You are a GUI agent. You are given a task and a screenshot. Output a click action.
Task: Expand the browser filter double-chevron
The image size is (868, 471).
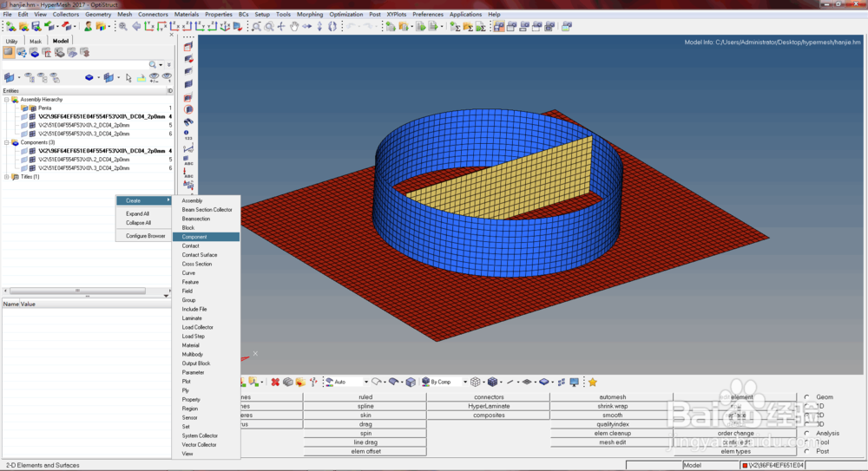click(169, 65)
